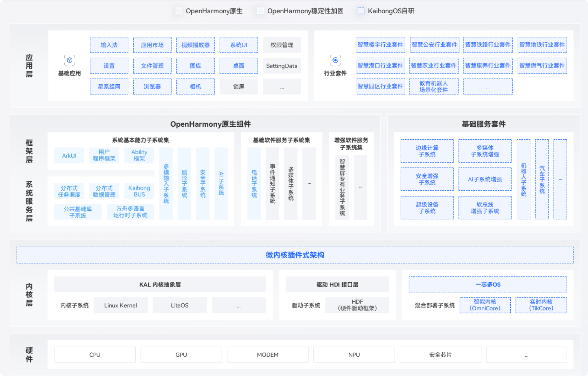588x376 pixels.
Task: Click the KAL 内核抽象层 bar
Action: tap(160, 284)
